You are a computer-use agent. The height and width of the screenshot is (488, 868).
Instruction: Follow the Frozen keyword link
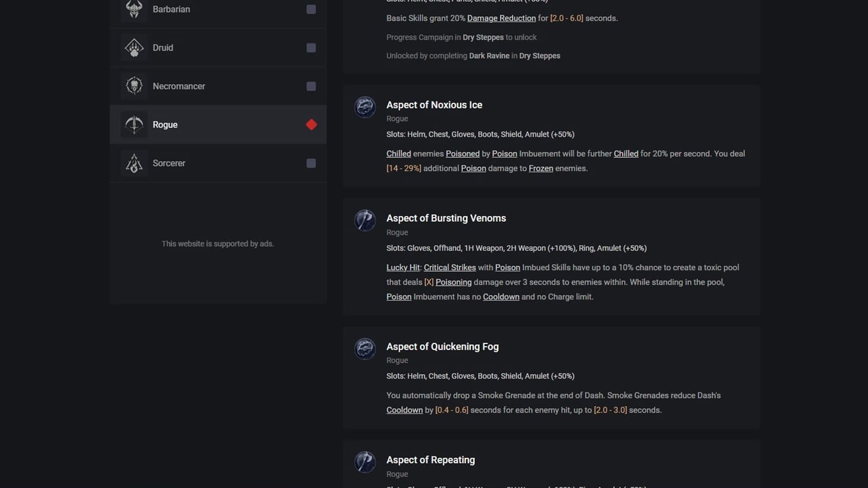point(540,168)
